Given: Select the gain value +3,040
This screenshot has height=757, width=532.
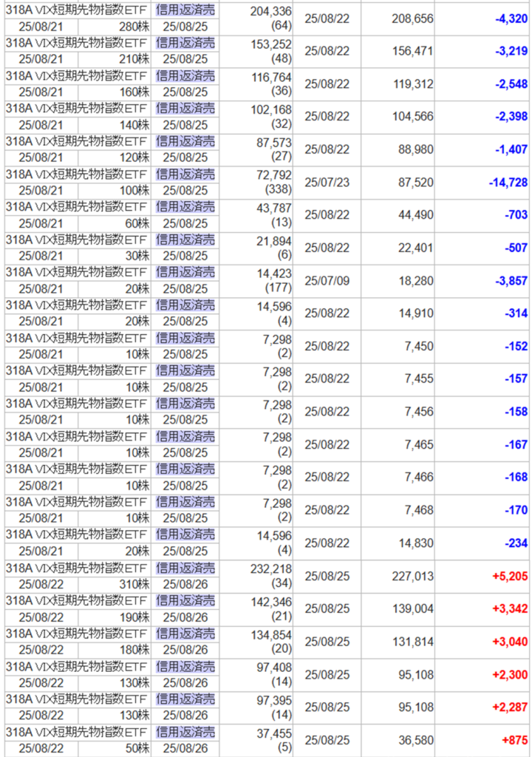Looking at the screenshot, I should pos(510,642).
